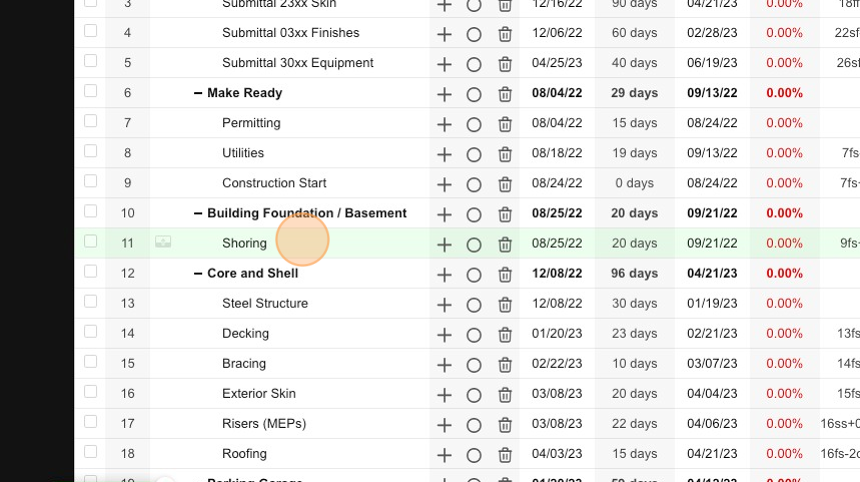The height and width of the screenshot is (482, 860).
Task: Collapse Building Foundation / Basement group
Action: (x=198, y=213)
